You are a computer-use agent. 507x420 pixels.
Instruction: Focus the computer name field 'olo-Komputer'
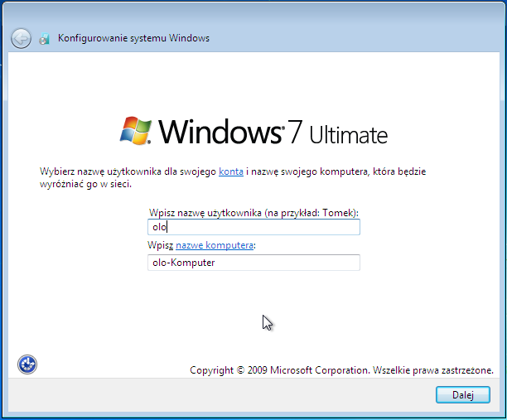[254, 263]
